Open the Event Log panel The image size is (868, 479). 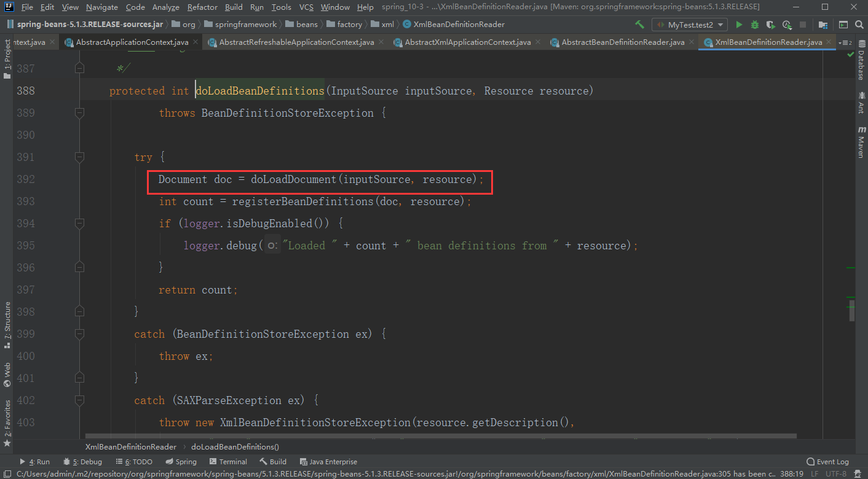click(x=827, y=462)
